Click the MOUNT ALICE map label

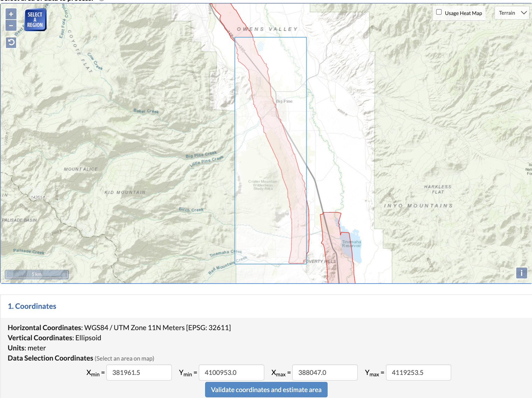click(81, 169)
